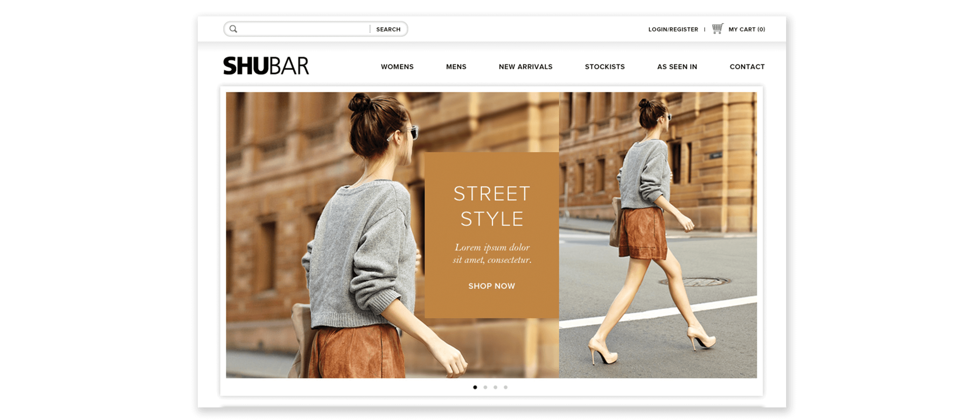Click the SHUBAR logo
The height and width of the screenshot is (420, 980).
tap(266, 66)
